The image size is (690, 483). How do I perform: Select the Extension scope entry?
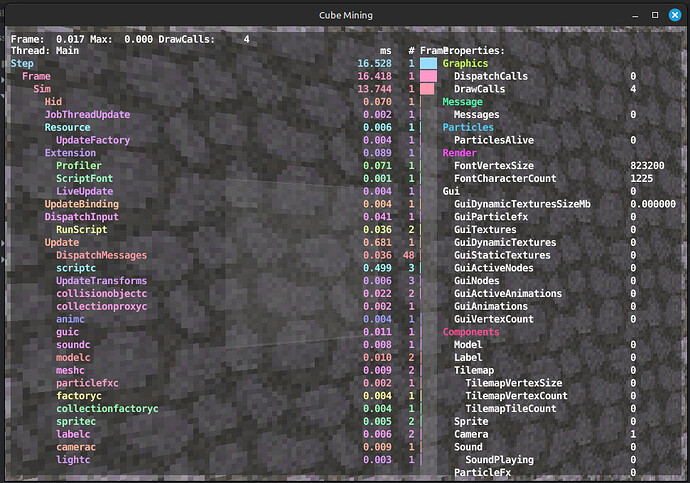pyautogui.click(x=70, y=152)
